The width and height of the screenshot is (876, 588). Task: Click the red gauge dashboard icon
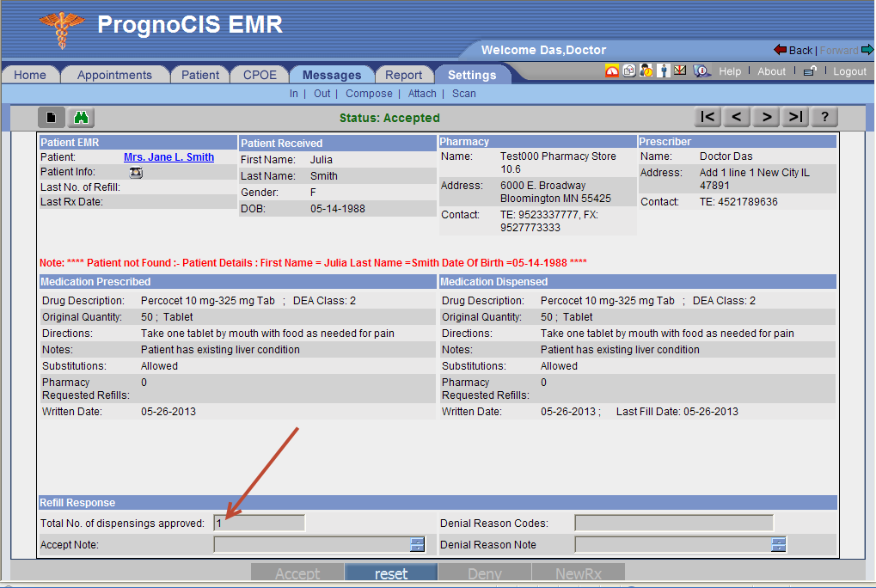click(x=612, y=70)
